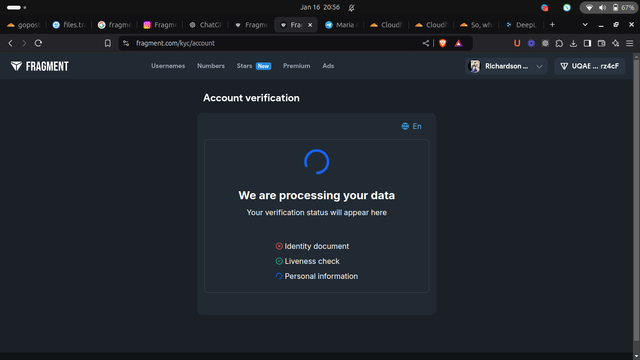640x360 pixels.
Task: Switch to the files.tra tab
Action: coord(69,25)
